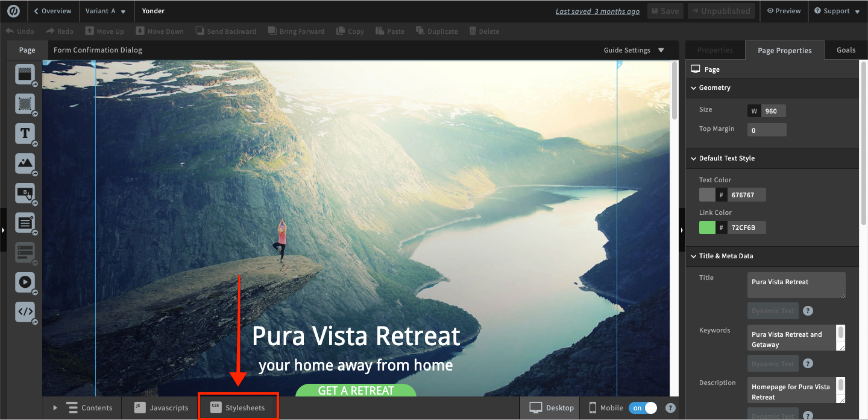868x420 pixels.
Task: Open the Stylesheets panel
Action: (238, 408)
